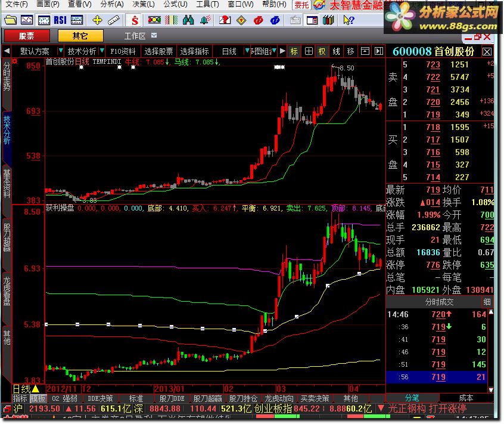Close the 600008 quote panel X box
Screen dimensions: 504x424
487,51
